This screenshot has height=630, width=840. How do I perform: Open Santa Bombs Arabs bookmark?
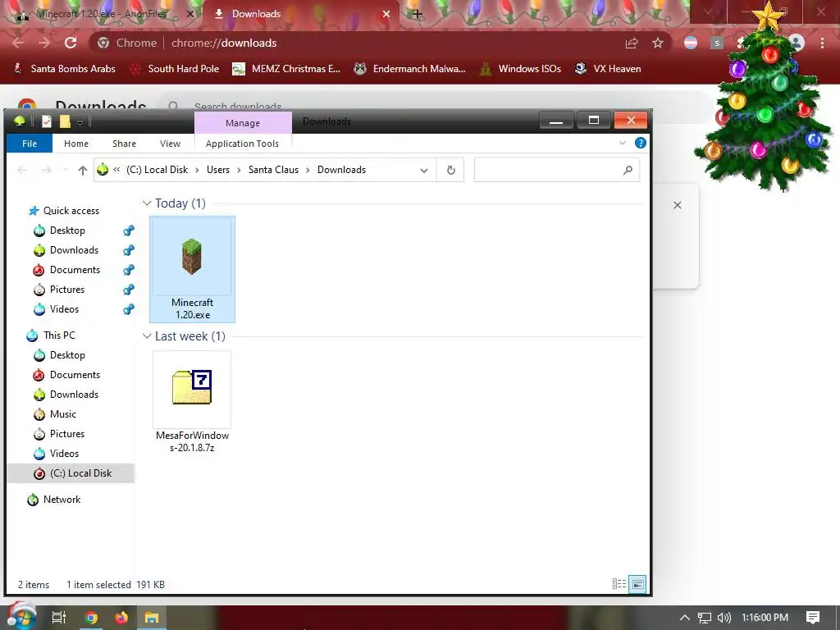(x=64, y=69)
